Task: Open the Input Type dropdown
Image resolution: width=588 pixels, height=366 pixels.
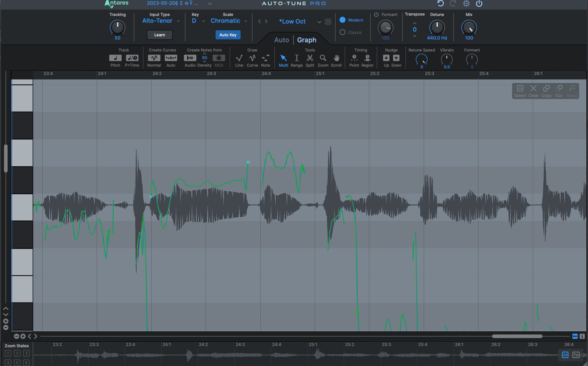Action: [x=179, y=21]
